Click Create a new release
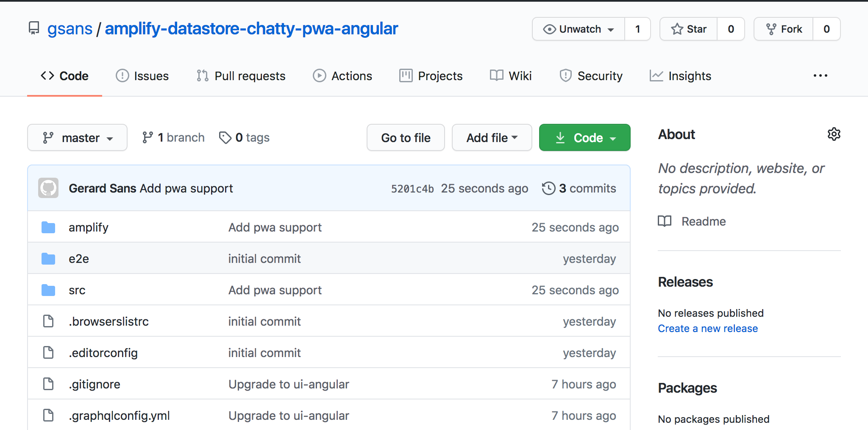 [x=708, y=329]
